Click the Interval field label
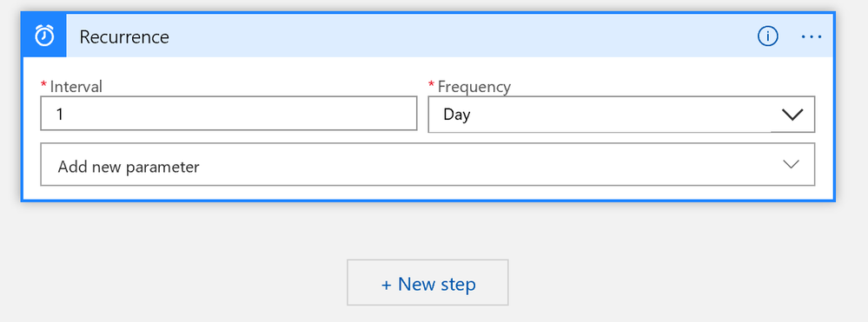868x322 pixels. point(76,86)
